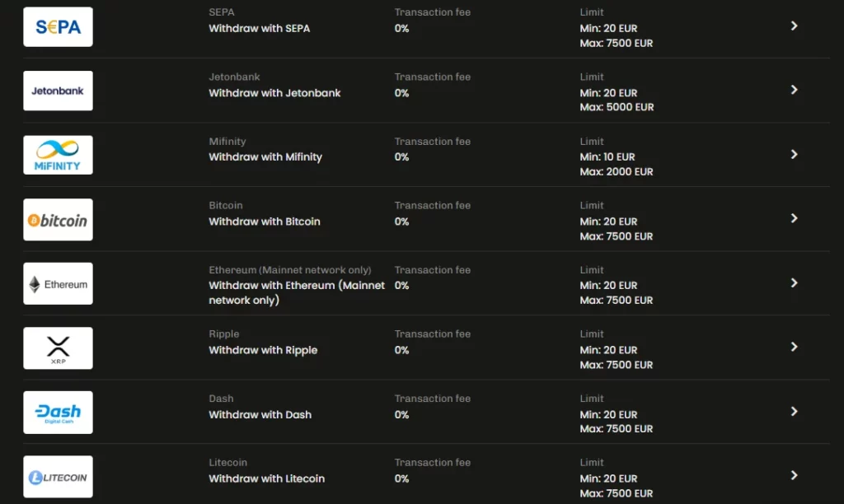Viewport: 844px width, 504px height.
Task: Click Withdraw with Ethereum Mainnet text
Action: (296, 292)
